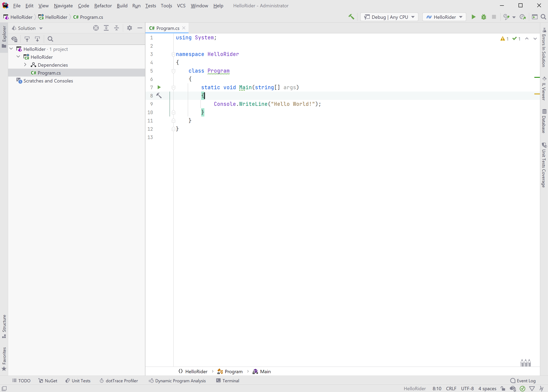The height and width of the screenshot is (392, 548).
Task: Open the TODO tool window
Action: click(x=21, y=381)
